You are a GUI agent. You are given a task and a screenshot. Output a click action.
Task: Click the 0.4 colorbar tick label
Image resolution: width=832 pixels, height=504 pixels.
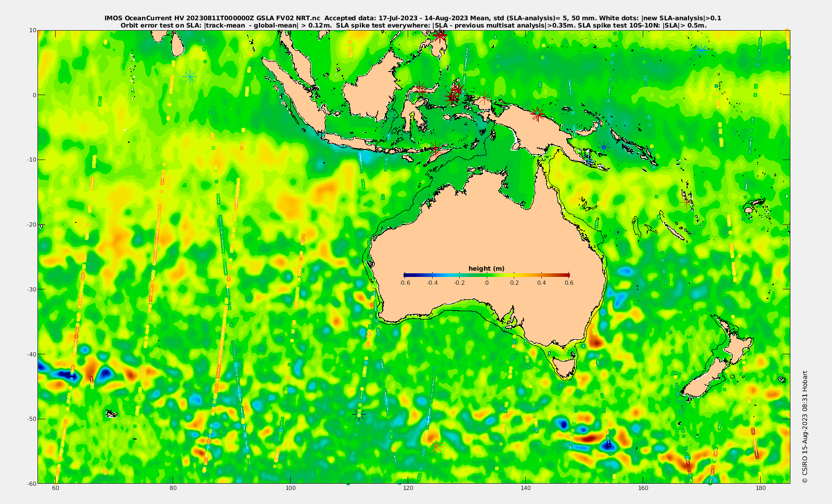tap(541, 283)
